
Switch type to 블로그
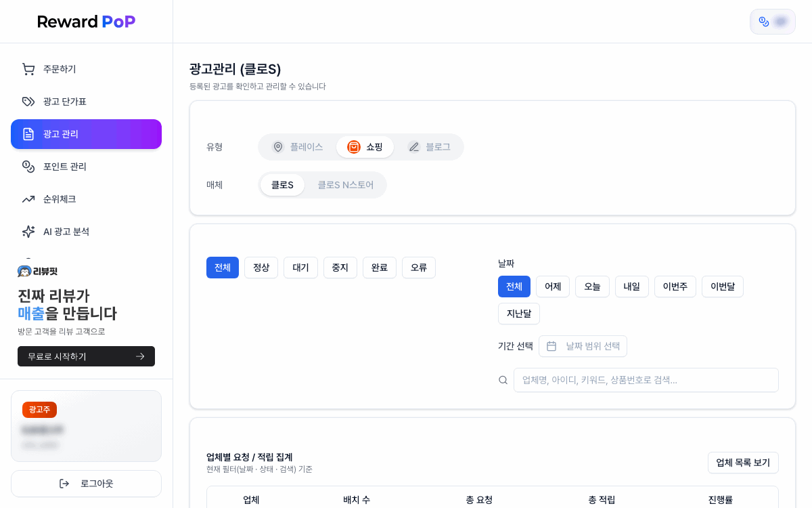point(428,147)
